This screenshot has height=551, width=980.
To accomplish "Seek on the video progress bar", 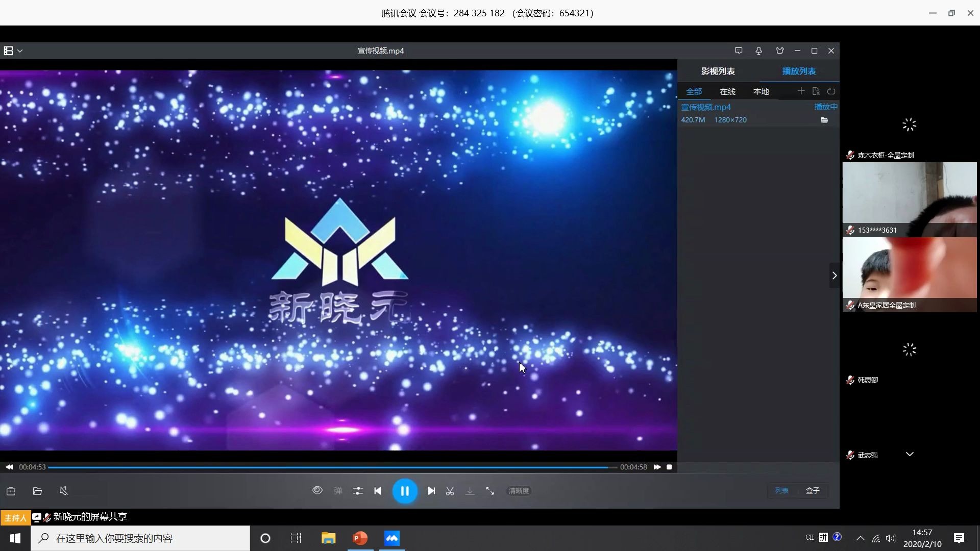I will click(332, 467).
